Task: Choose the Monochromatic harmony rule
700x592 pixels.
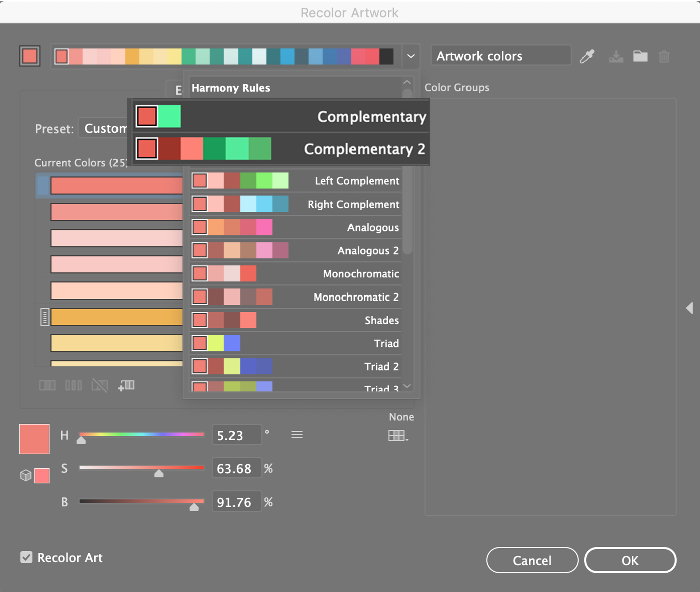Action: [296, 274]
